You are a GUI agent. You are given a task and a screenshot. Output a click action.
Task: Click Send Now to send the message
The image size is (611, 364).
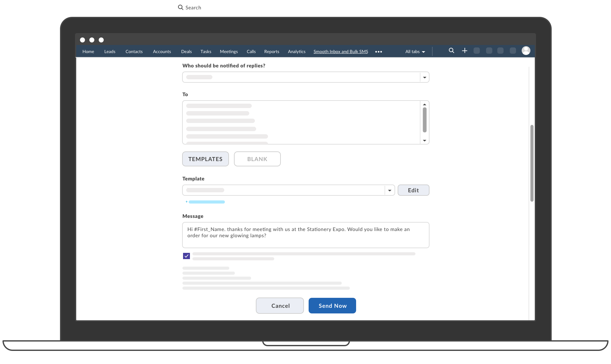(332, 306)
